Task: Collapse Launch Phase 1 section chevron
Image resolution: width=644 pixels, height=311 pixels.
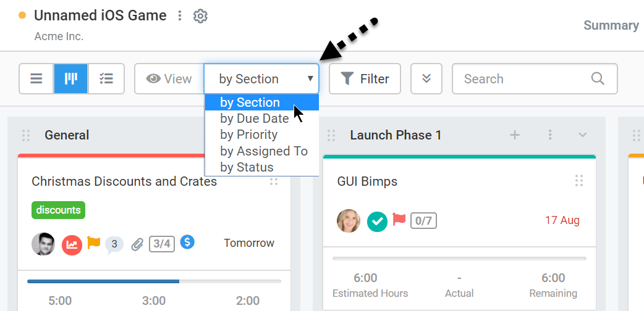Action: [x=582, y=135]
